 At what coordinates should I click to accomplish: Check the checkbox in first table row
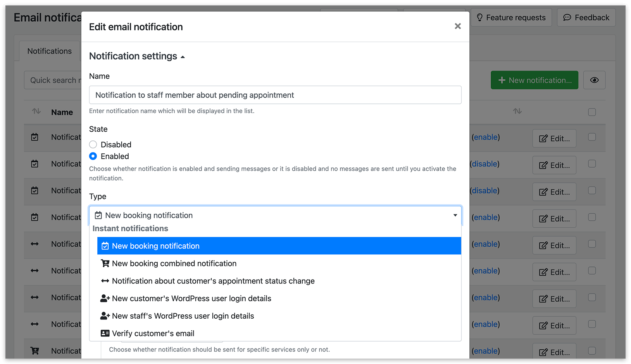[x=592, y=137]
